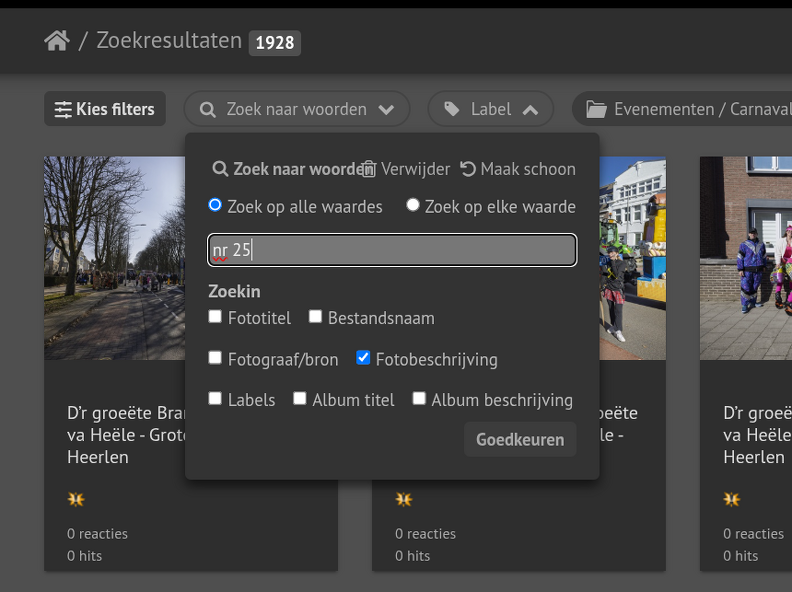The image size is (792, 592).
Task: Go to the home page icon
Action: coord(57,41)
